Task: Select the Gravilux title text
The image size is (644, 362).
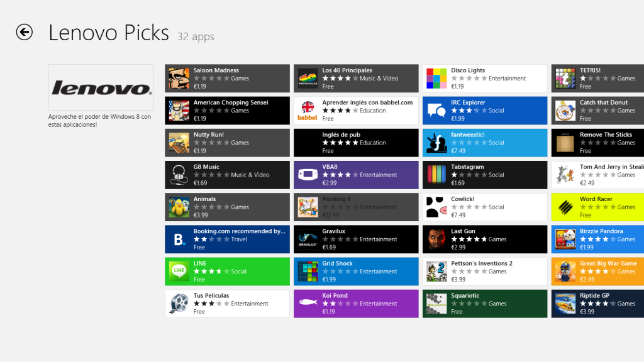Action: [333, 231]
